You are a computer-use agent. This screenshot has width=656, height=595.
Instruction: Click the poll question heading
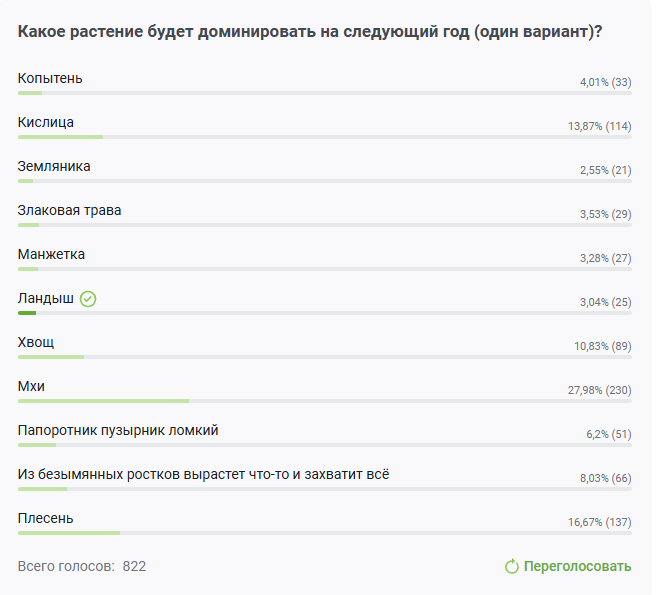pyautogui.click(x=310, y=32)
